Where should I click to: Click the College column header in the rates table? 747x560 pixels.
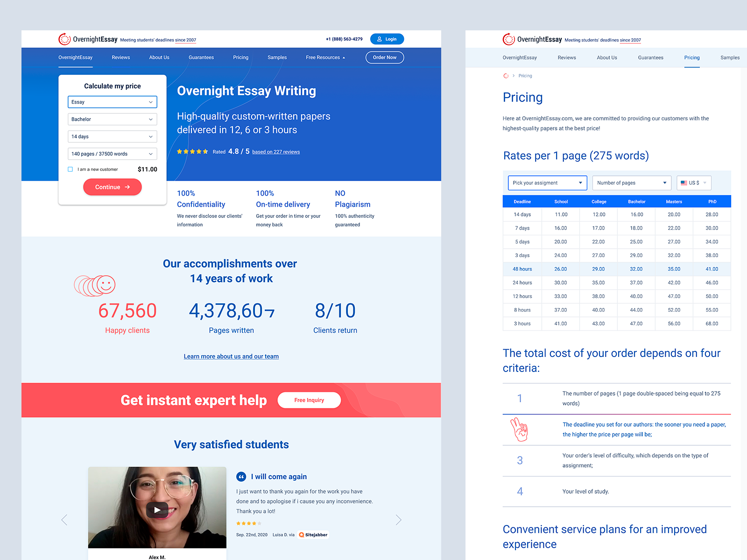pyautogui.click(x=599, y=202)
